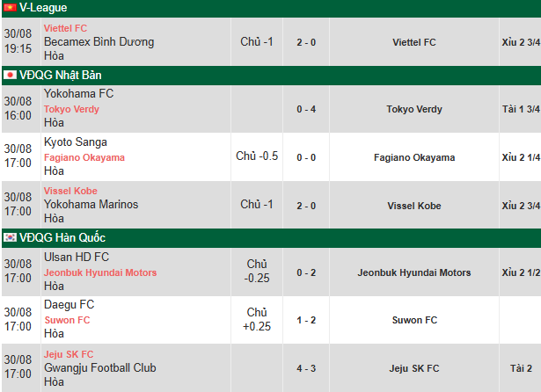Open the VĐQG Nhật Bản league header

point(62,75)
